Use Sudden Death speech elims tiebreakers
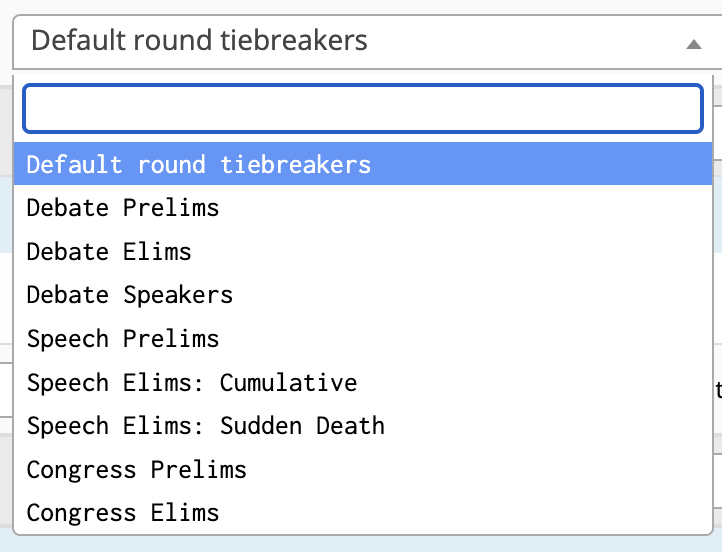 pos(206,426)
